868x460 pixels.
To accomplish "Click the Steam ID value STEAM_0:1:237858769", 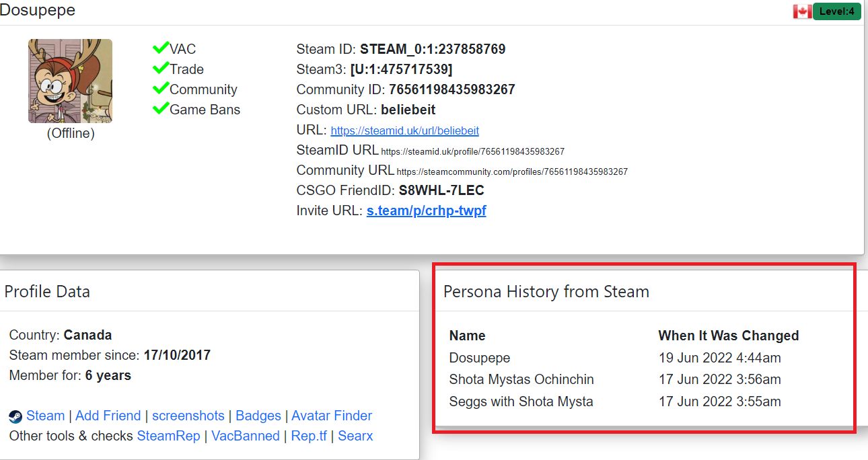I will pyautogui.click(x=433, y=49).
